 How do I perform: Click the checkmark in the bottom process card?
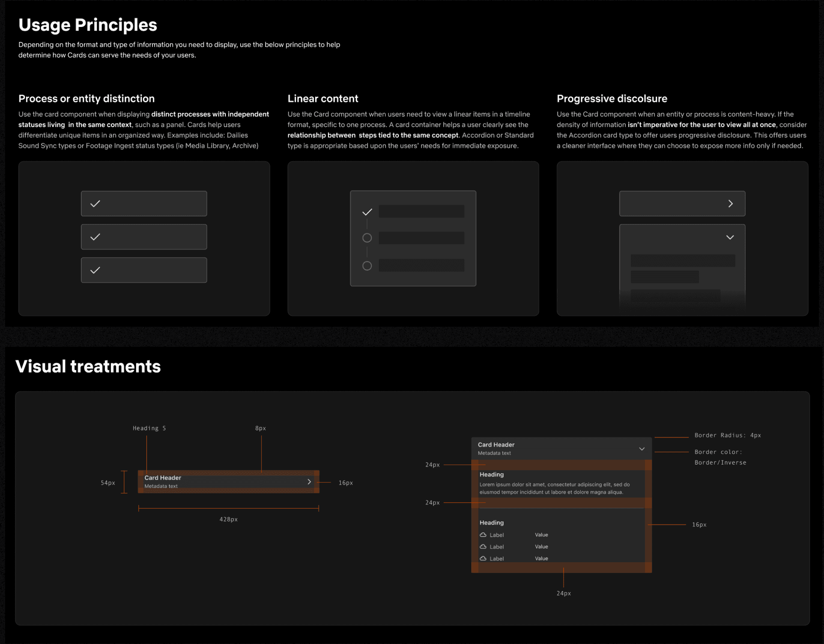coord(95,270)
